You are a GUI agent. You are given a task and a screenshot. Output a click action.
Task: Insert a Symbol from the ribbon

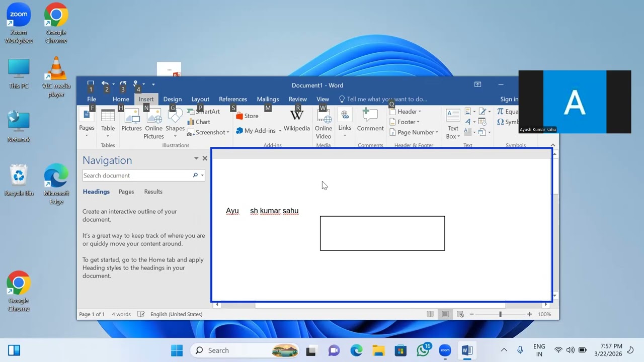(507, 122)
